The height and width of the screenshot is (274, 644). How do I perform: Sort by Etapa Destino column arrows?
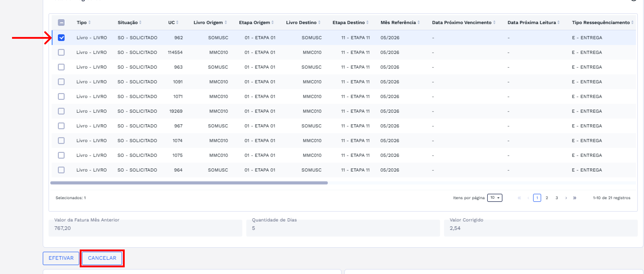point(367,22)
